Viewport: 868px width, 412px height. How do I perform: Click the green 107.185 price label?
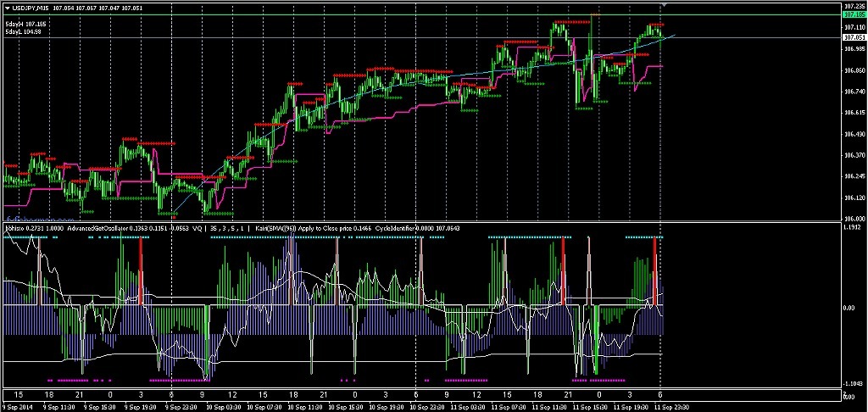pyautogui.click(x=854, y=15)
